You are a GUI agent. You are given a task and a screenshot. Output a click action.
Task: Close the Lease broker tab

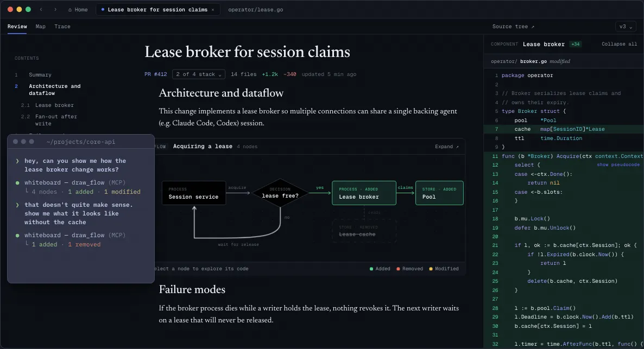(213, 9)
